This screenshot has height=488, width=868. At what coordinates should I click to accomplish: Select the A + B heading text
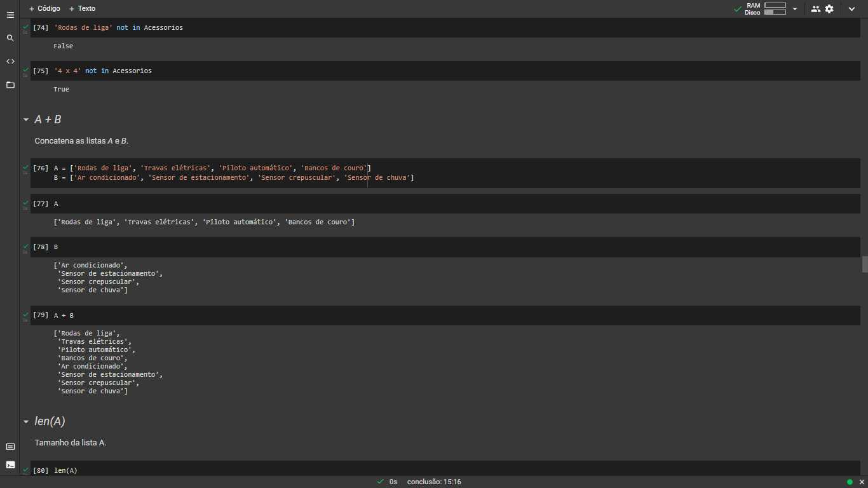click(48, 119)
